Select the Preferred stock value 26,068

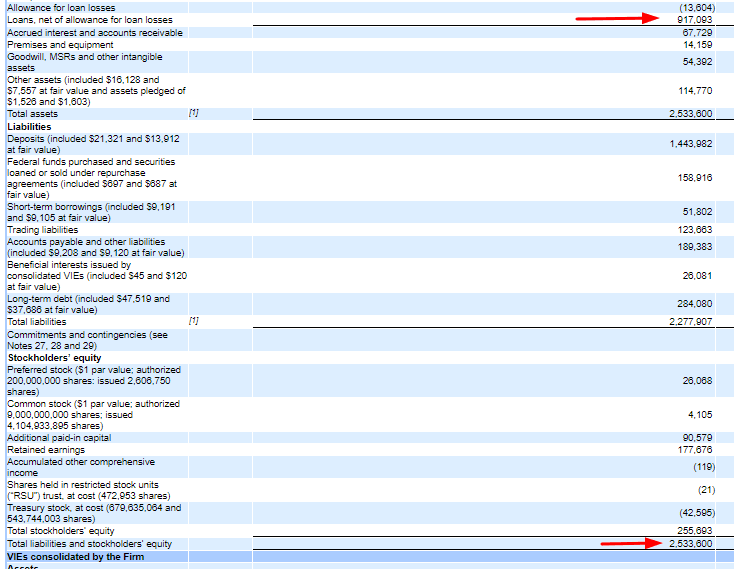point(696,381)
